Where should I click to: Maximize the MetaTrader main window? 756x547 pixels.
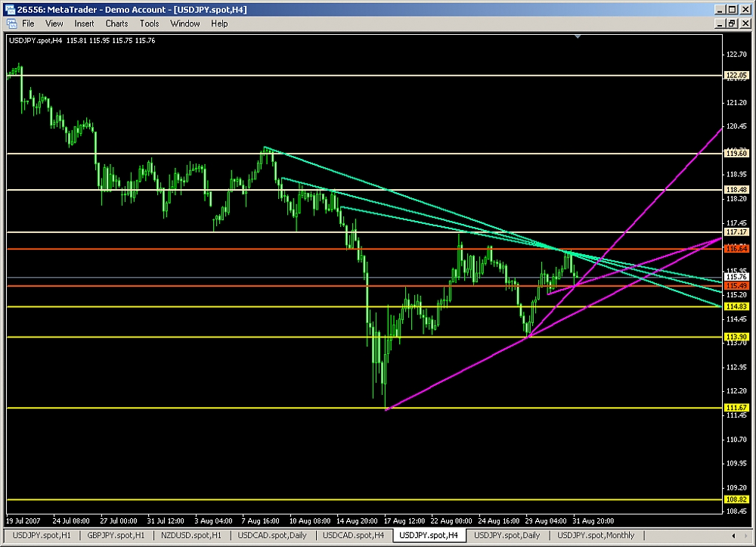732,10
